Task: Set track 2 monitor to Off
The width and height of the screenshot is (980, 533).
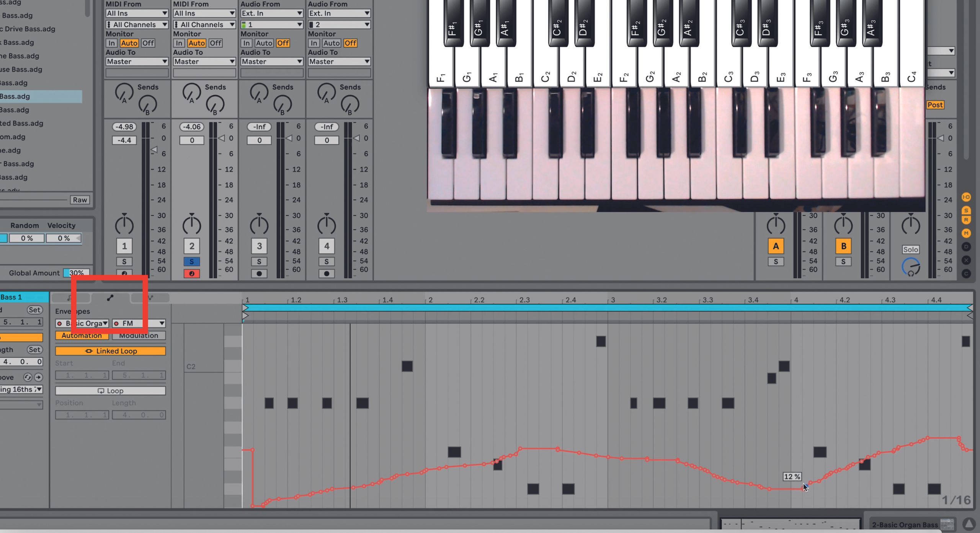Action: (216, 43)
